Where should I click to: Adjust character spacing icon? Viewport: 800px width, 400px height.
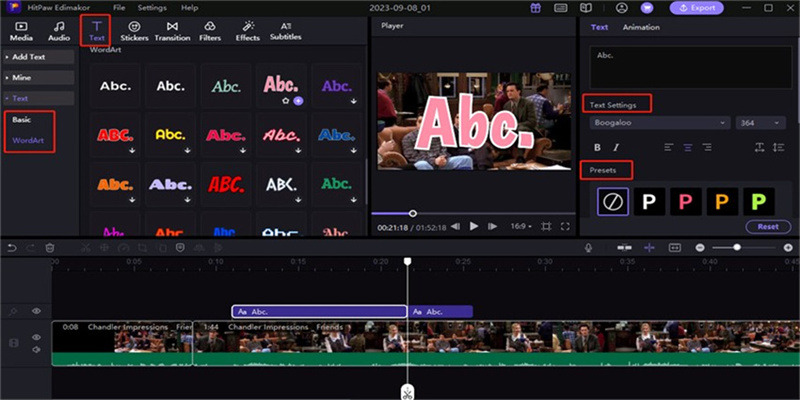click(759, 147)
